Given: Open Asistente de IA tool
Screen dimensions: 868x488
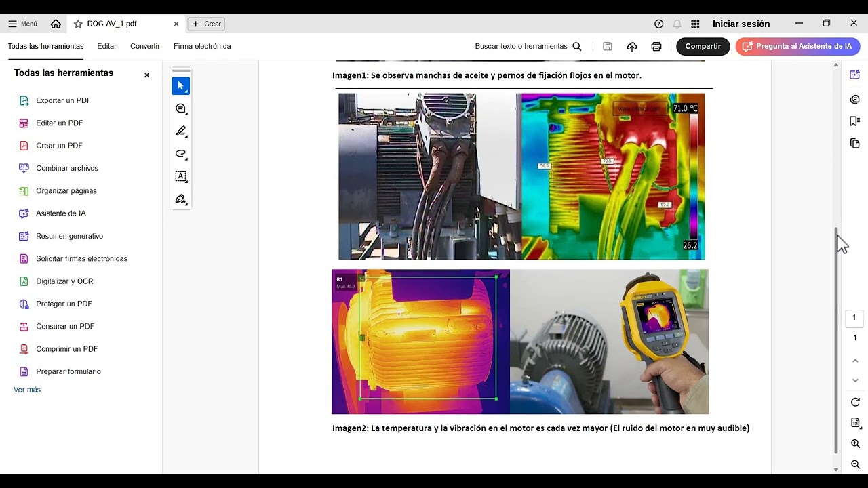Looking at the screenshot, I should click(52, 213).
